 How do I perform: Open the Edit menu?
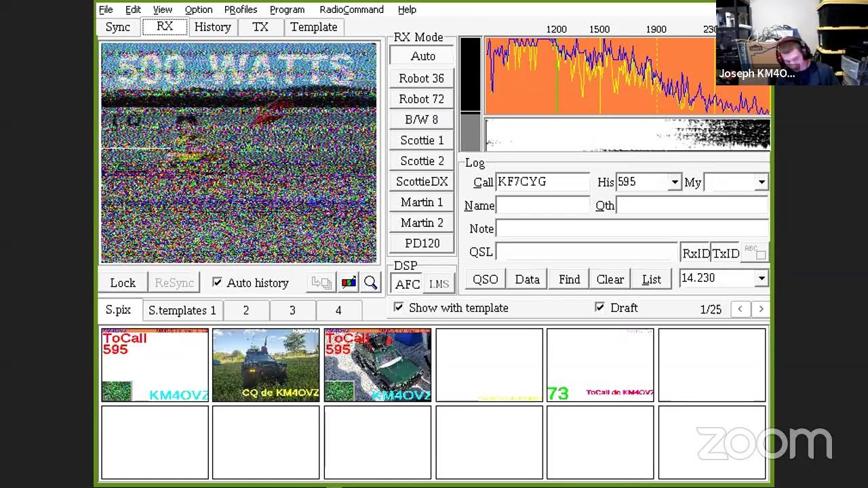(133, 9)
